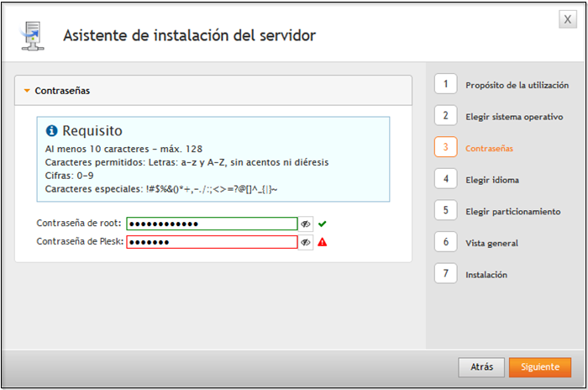
Task: Go to step 5 number box
Action: (x=445, y=210)
